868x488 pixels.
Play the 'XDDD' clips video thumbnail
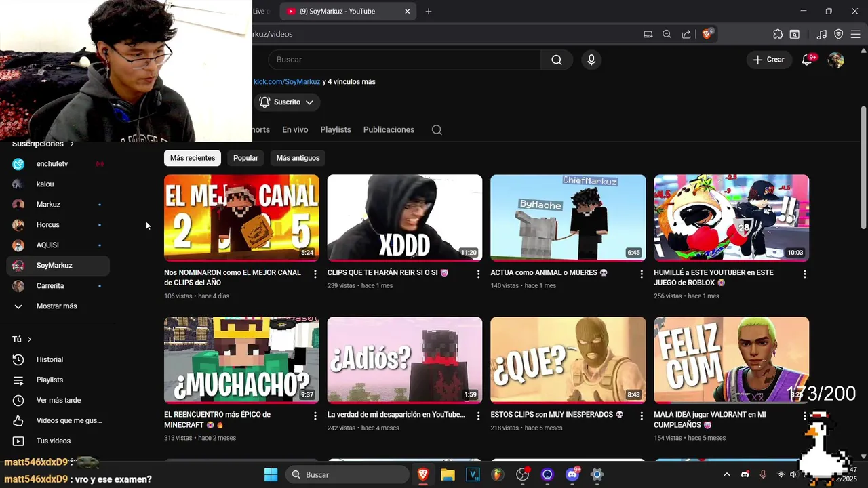click(405, 218)
